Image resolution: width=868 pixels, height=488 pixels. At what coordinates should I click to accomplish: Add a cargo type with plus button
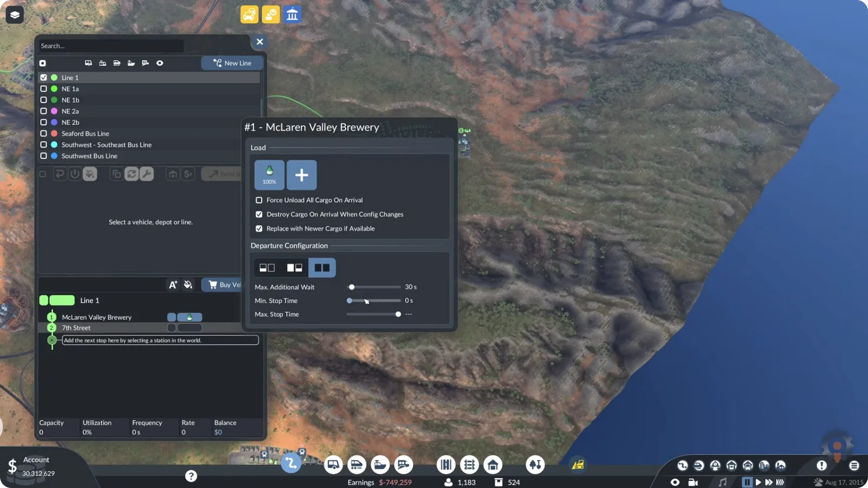(302, 175)
